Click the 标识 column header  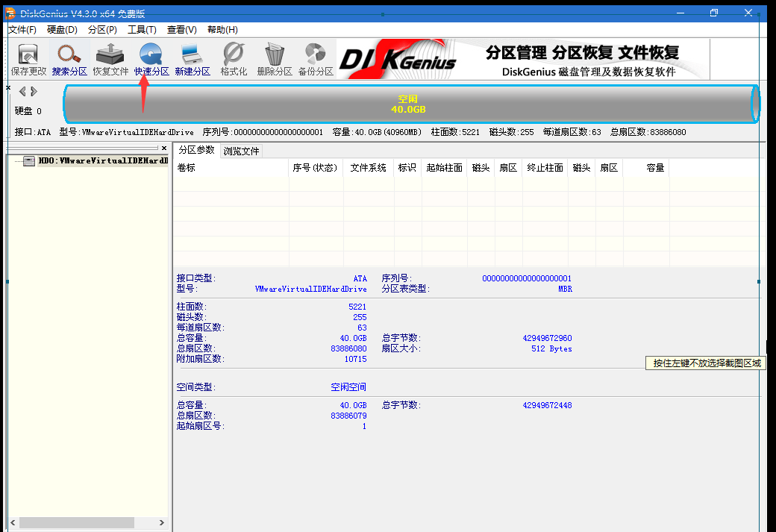407,168
